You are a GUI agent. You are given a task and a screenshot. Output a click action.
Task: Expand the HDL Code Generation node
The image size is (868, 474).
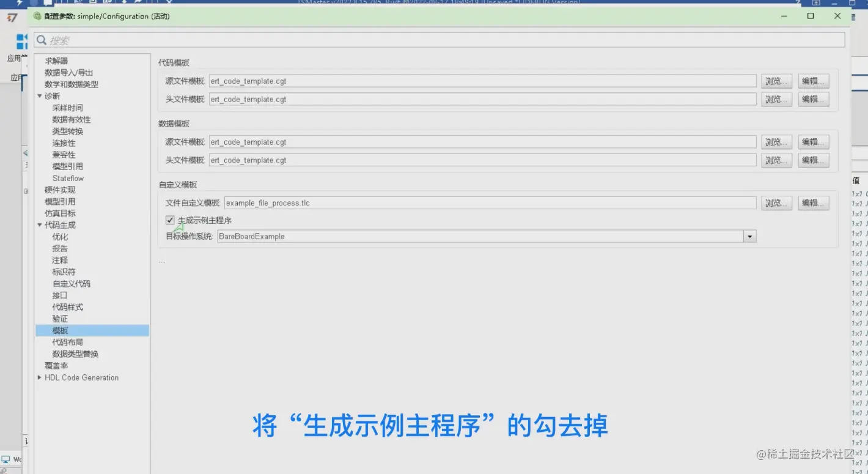tap(40, 377)
